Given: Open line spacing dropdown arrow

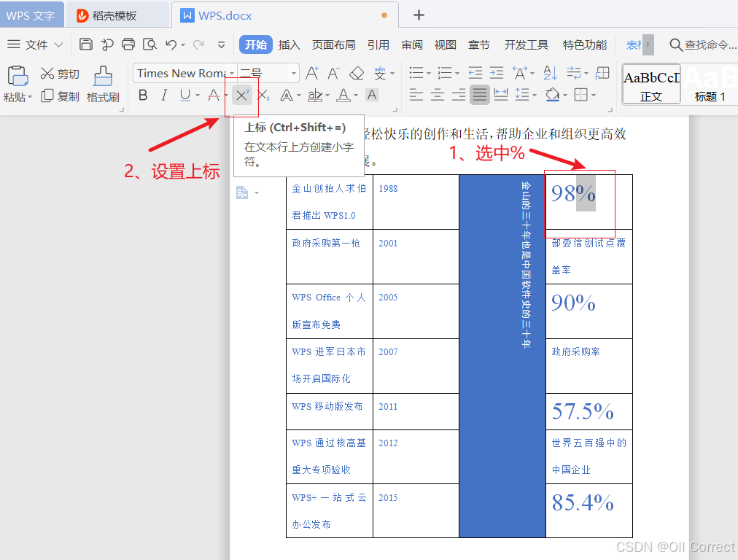Looking at the screenshot, I should [x=535, y=96].
